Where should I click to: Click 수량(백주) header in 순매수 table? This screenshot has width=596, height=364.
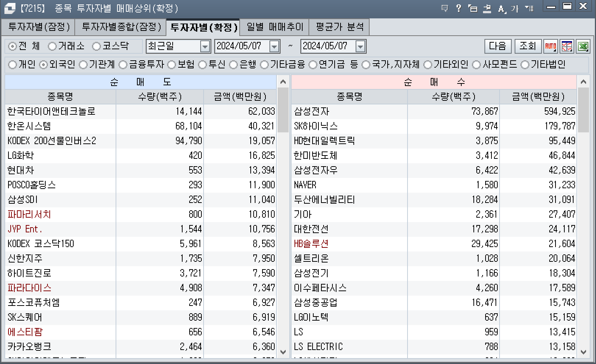pyautogui.click(x=454, y=97)
